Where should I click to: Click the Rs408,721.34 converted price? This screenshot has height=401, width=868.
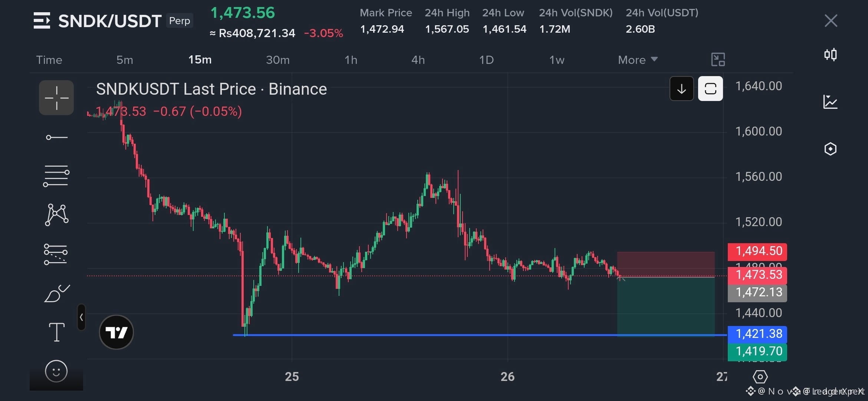tap(257, 33)
